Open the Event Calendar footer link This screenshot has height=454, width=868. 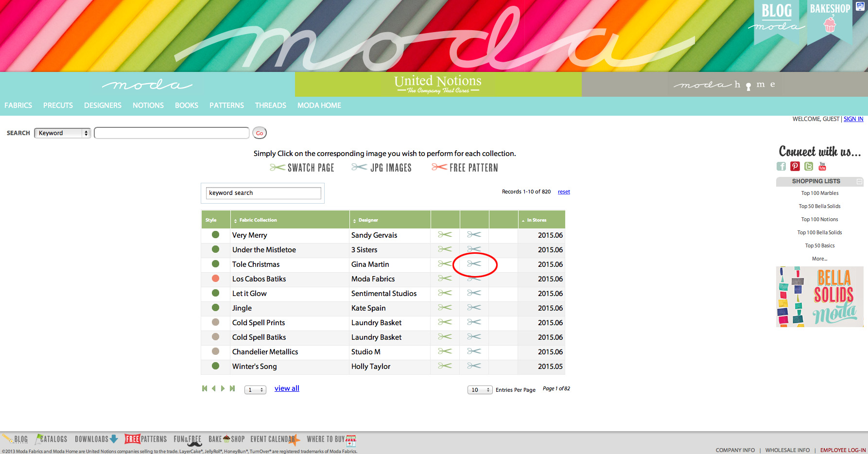point(275,439)
